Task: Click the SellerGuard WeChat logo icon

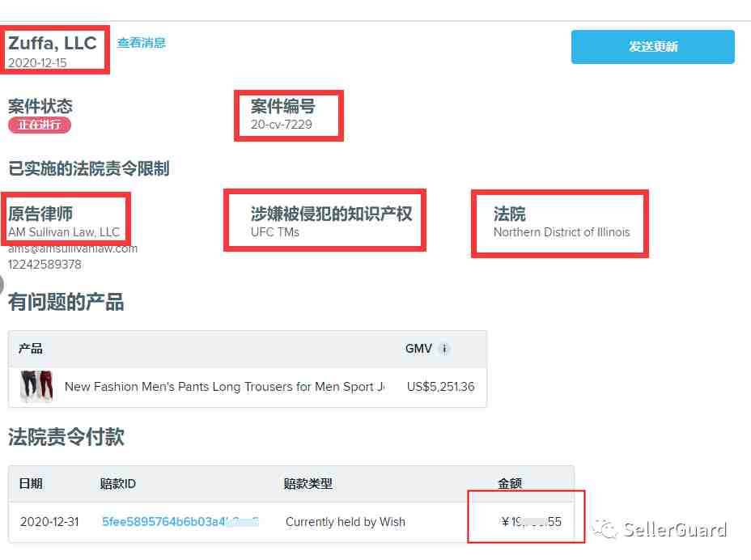Action: click(x=605, y=529)
